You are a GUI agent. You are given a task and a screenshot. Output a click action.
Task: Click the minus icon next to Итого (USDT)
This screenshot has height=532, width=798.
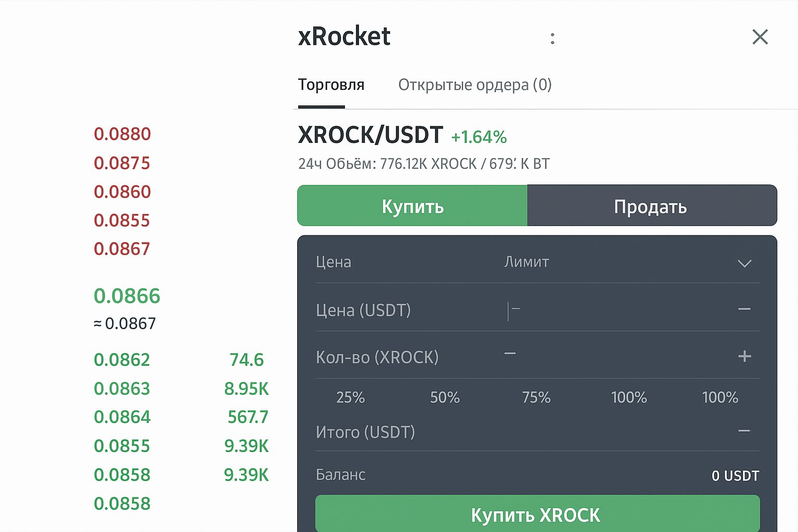(x=744, y=431)
